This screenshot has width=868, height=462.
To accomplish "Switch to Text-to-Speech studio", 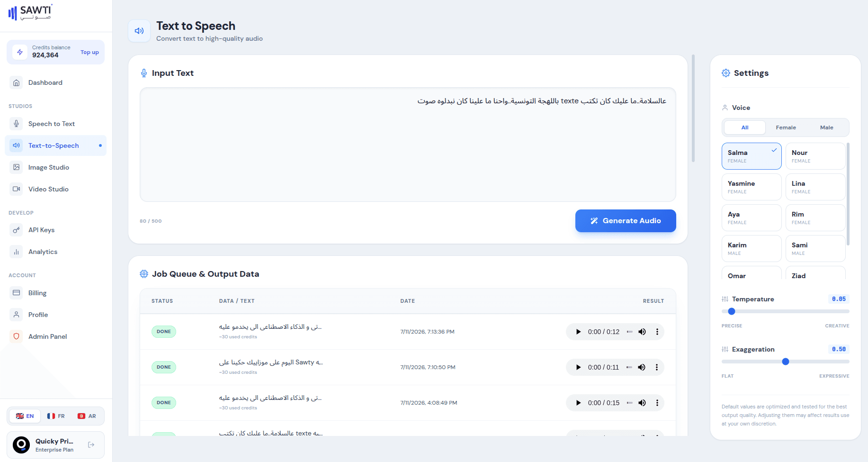I will [55, 145].
